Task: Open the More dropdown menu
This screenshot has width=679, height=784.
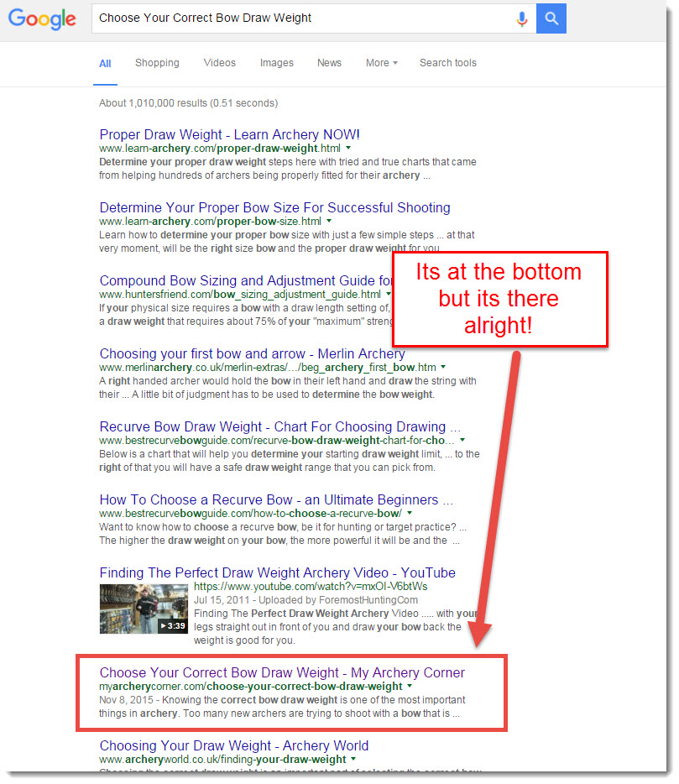Action: (382, 63)
